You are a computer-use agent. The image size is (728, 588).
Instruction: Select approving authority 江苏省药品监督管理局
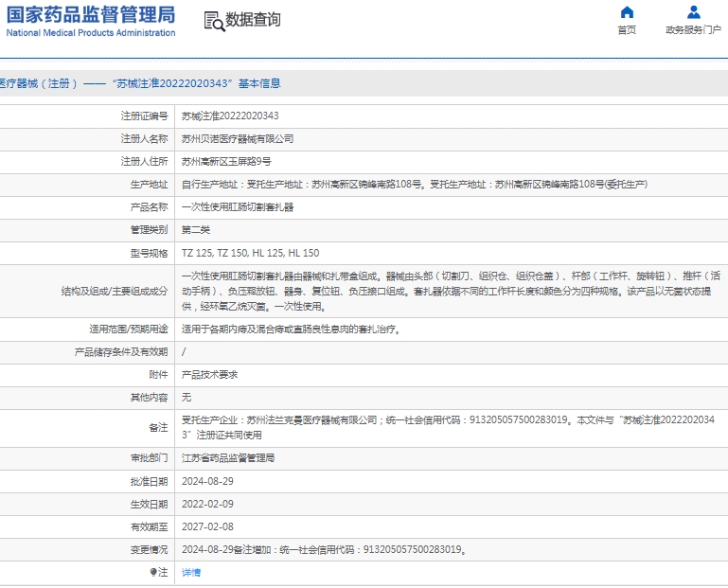click(x=228, y=458)
